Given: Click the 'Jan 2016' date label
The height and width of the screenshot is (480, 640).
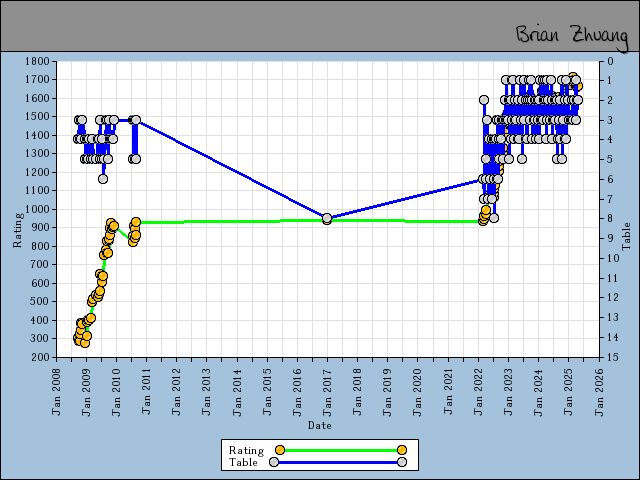Looking at the screenshot, I should [x=298, y=392].
